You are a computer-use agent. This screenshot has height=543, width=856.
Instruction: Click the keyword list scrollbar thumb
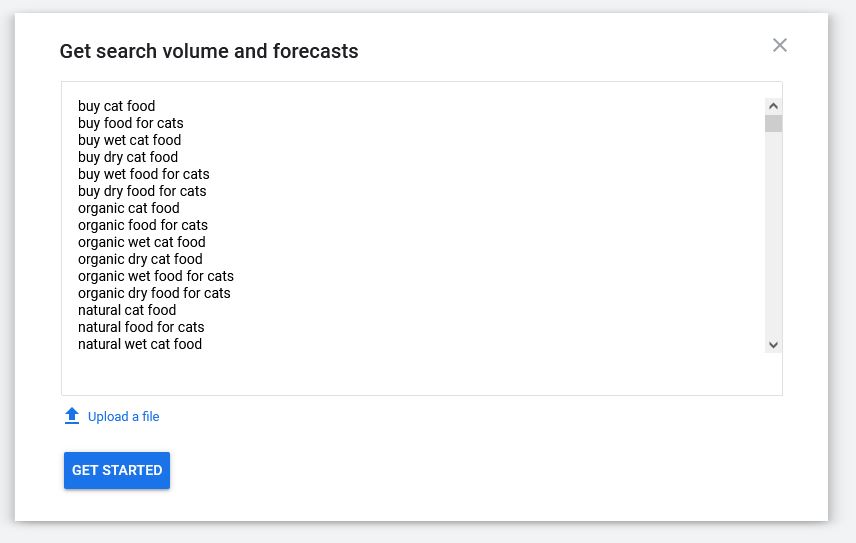[773, 123]
